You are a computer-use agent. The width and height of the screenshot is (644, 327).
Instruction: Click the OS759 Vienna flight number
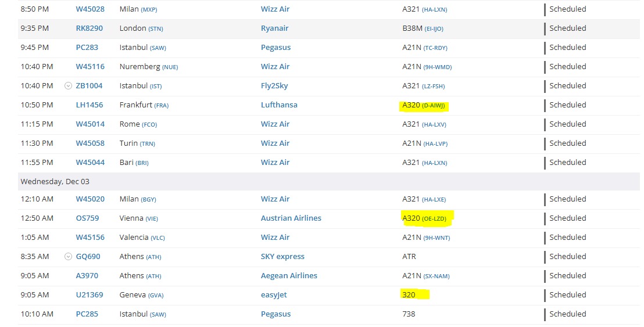pos(87,218)
